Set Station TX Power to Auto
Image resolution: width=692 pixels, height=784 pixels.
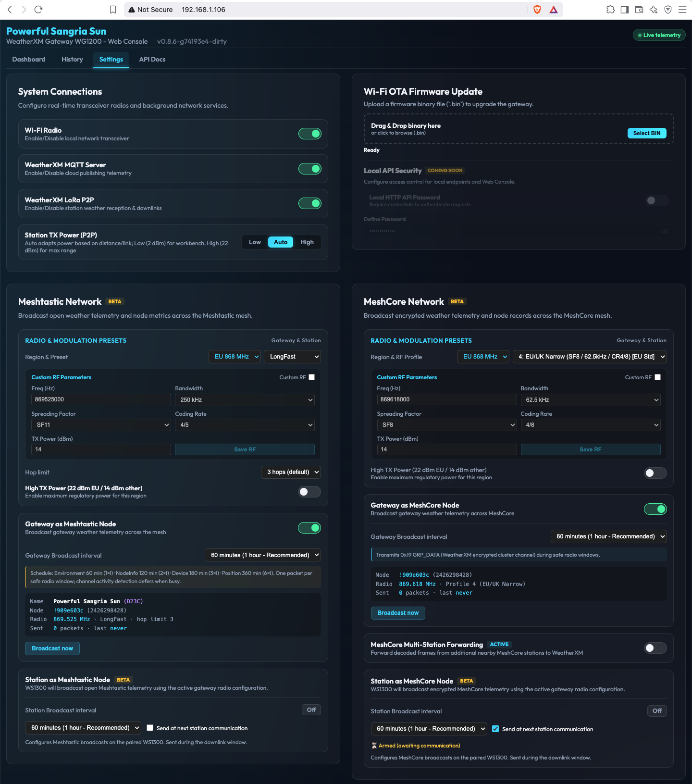point(281,242)
